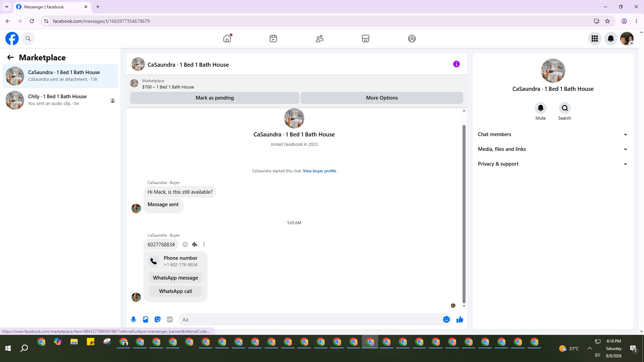Open the taskbar volume icon
The width and height of the screenshot is (644, 362).
pyautogui.click(x=597, y=355)
